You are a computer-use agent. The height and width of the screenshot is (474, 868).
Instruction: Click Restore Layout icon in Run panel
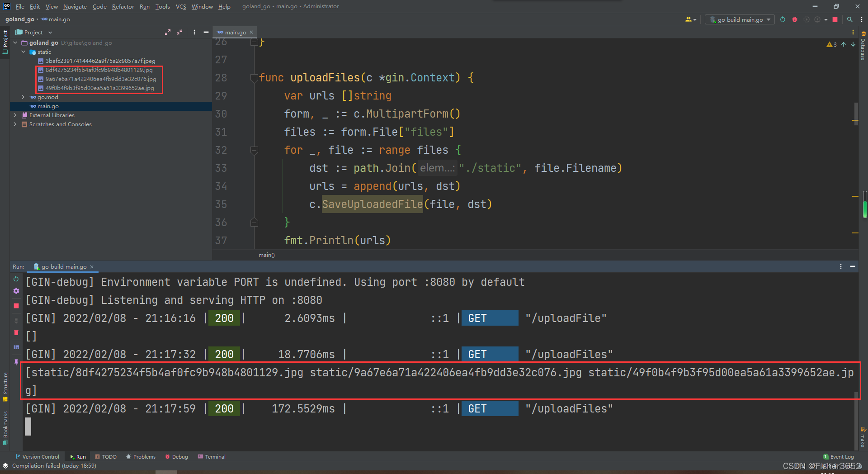(16, 347)
